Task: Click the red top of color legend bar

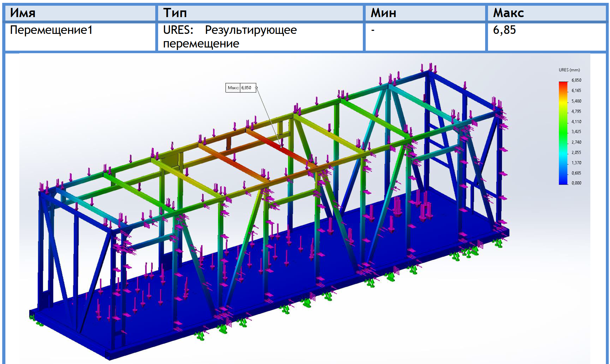Action: pyautogui.click(x=563, y=84)
